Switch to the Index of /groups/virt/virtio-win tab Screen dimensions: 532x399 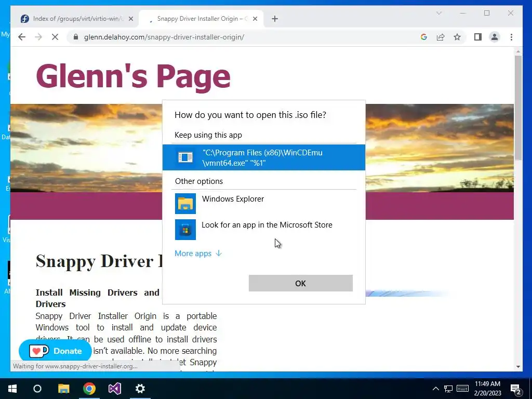click(x=77, y=19)
